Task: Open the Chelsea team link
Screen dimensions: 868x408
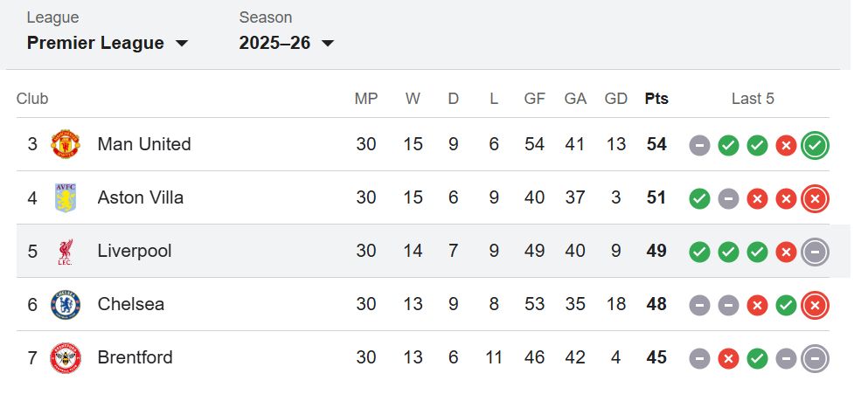Action: coord(131,304)
